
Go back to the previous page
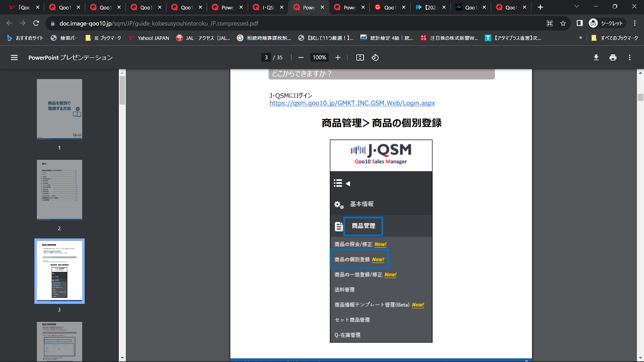point(9,23)
